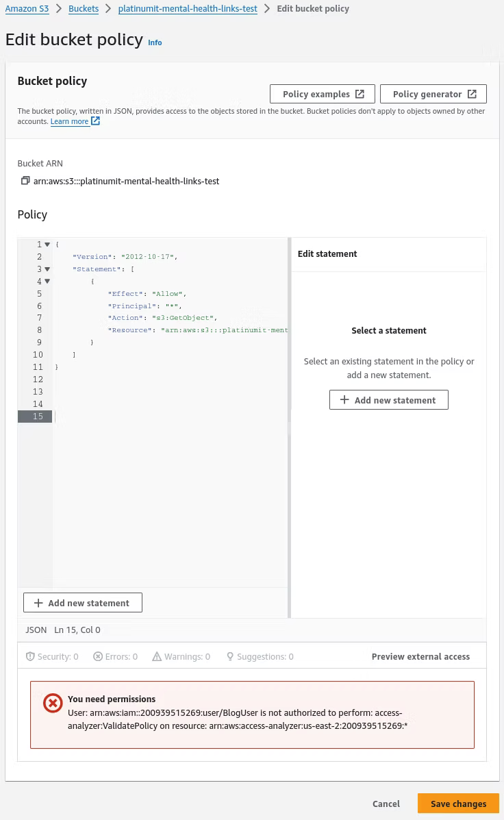The width and height of the screenshot is (504, 820).
Task: Click the Ln 15, Col 0 cursor indicator
Action: click(x=77, y=630)
